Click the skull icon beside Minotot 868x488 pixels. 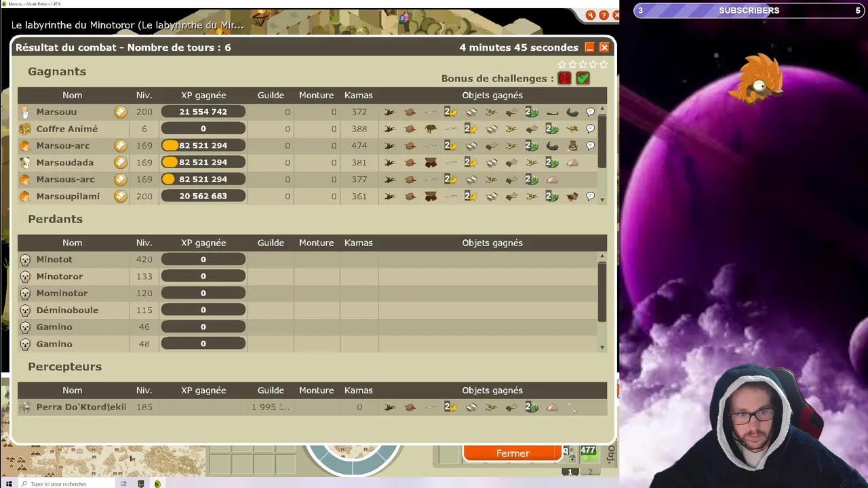25,260
